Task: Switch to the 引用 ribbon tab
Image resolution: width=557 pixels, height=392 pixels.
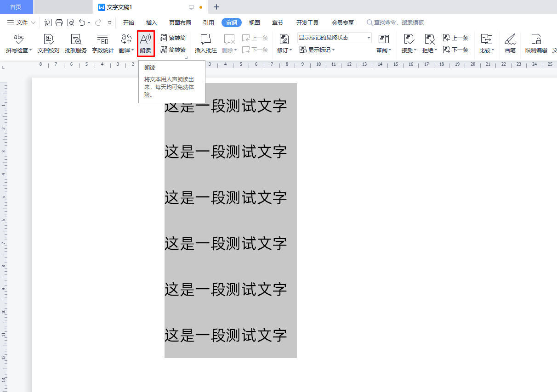Action: point(209,22)
